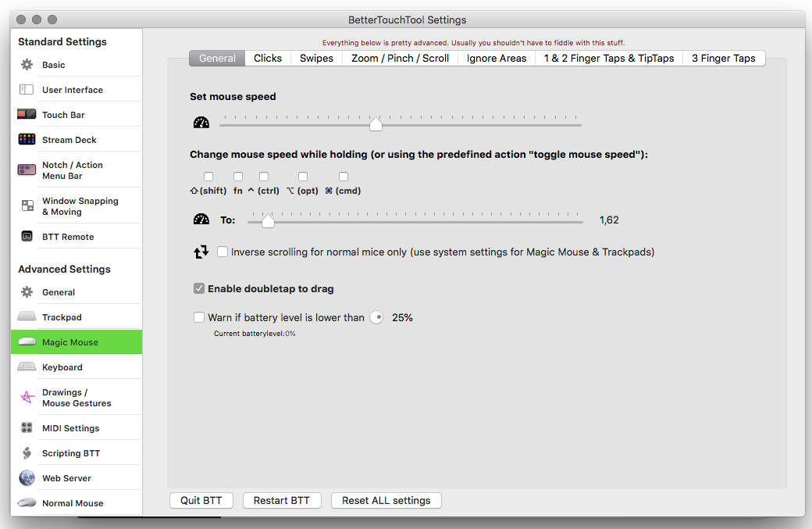The image size is (812, 529).
Task: Check Warn if battery level is lower
Action: (199, 317)
